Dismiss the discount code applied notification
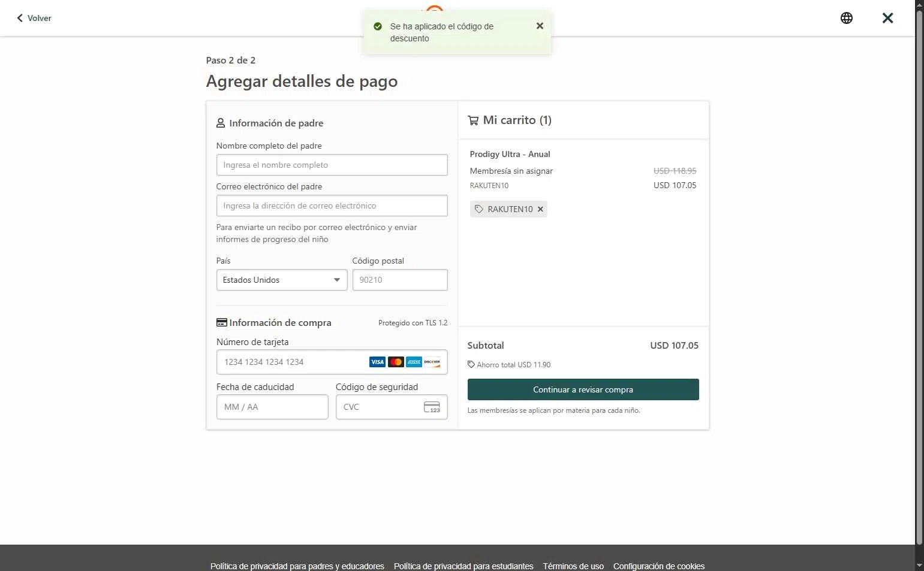Viewport: 924px width, 571px height. tap(540, 26)
